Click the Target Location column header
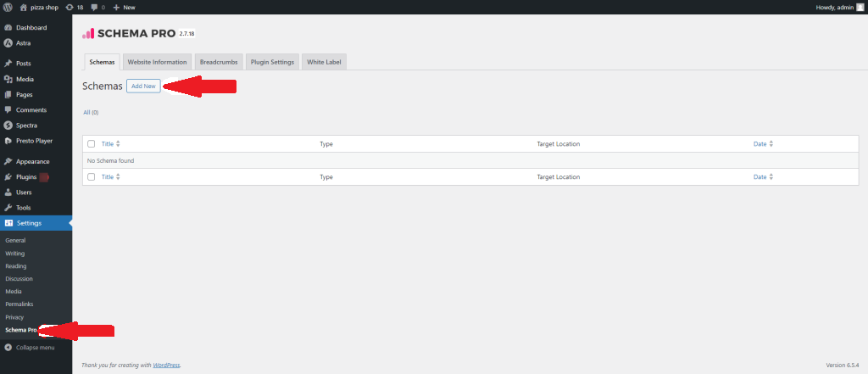This screenshot has height=374, width=868. pos(558,144)
